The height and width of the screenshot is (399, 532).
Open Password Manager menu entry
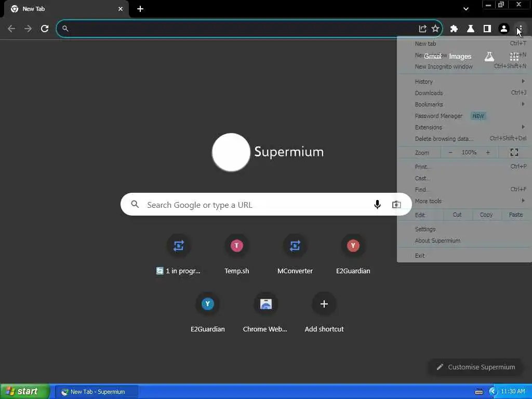click(465, 116)
